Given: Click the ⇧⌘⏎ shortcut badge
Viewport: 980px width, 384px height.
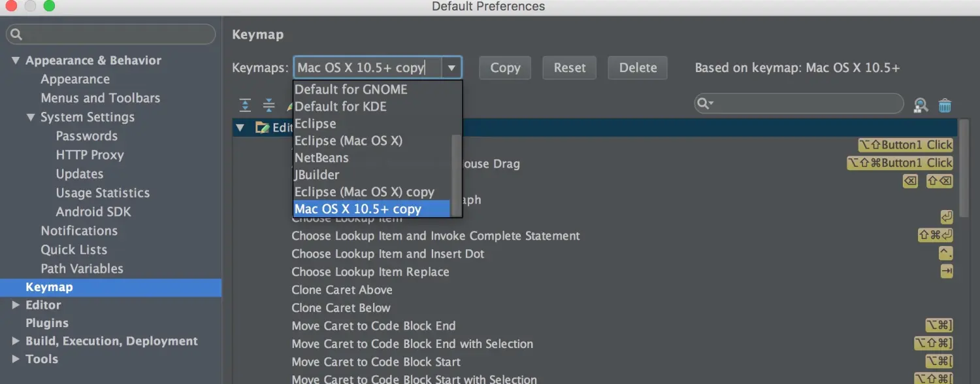Looking at the screenshot, I should (936, 235).
